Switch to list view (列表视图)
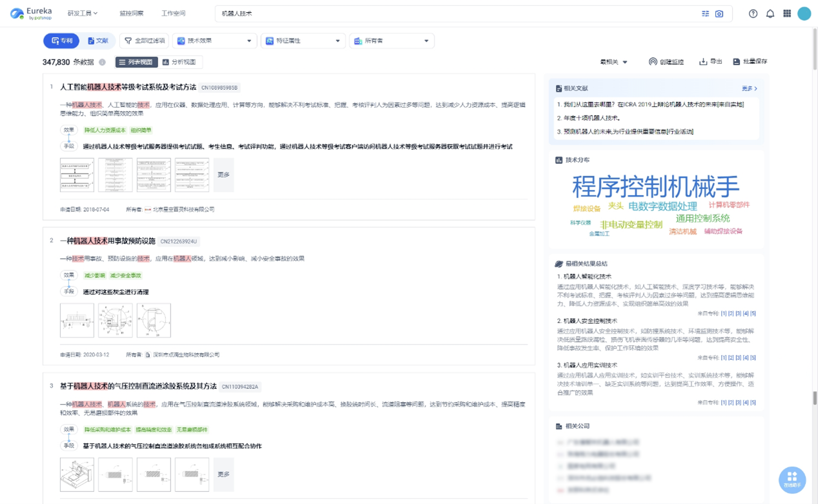This screenshot has height=504, width=818. [136, 62]
